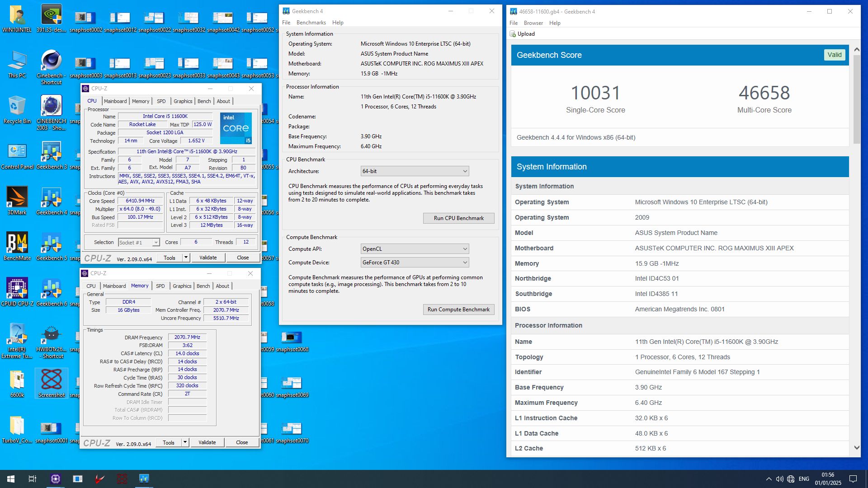
Task: Show hidden system tray icons
Action: (769, 479)
